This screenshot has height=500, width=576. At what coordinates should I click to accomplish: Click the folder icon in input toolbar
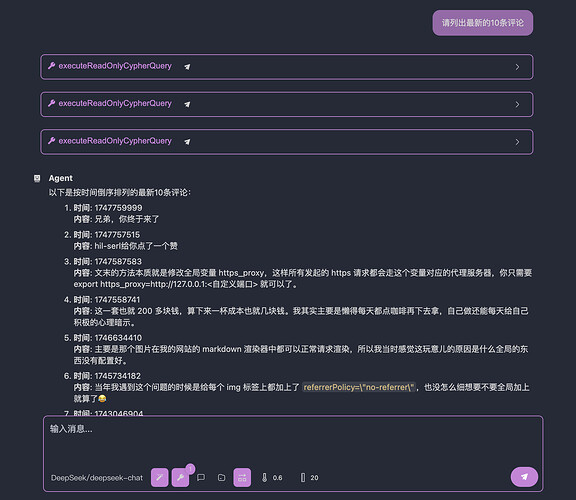222,477
